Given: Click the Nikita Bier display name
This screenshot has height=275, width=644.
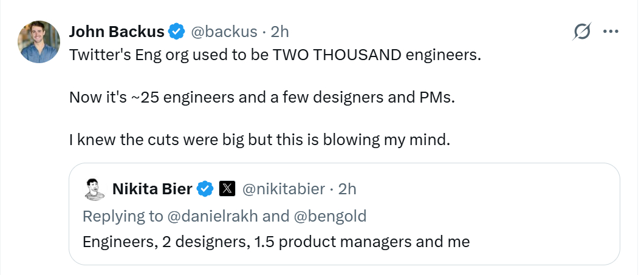Looking at the screenshot, I should click(152, 189).
